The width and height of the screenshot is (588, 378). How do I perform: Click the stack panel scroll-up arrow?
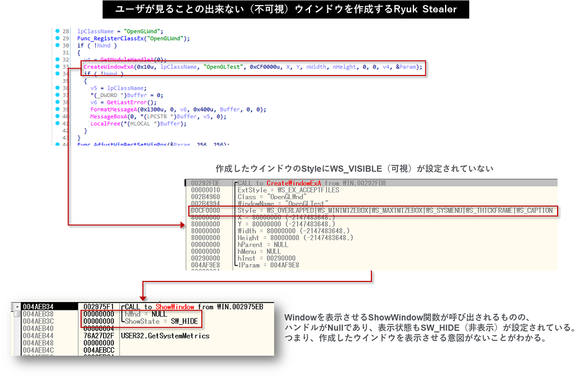[17, 307]
